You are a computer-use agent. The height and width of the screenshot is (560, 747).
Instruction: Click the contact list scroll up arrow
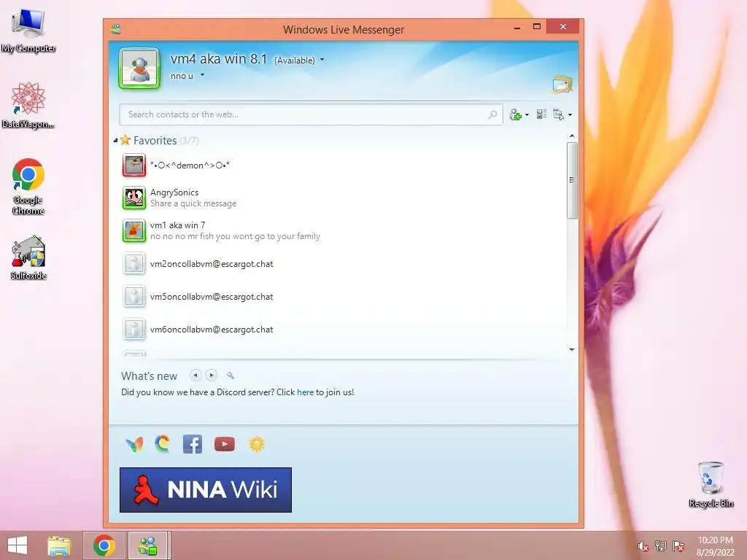coord(572,136)
